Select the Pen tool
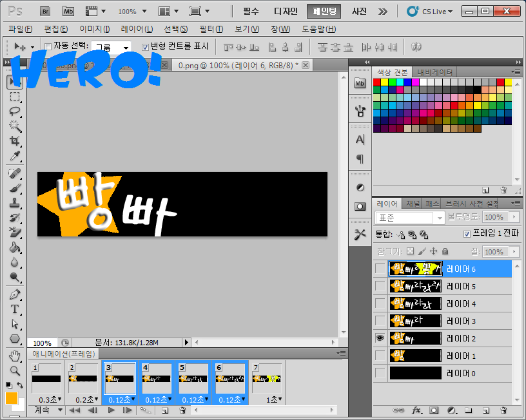Screen dimensions: 526x420 [x=14, y=294]
